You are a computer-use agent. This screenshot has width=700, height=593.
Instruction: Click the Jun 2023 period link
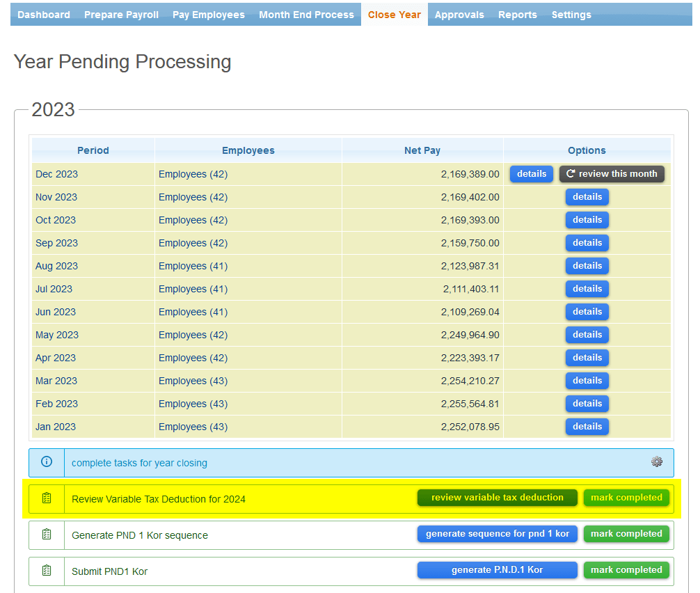point(56,312)
